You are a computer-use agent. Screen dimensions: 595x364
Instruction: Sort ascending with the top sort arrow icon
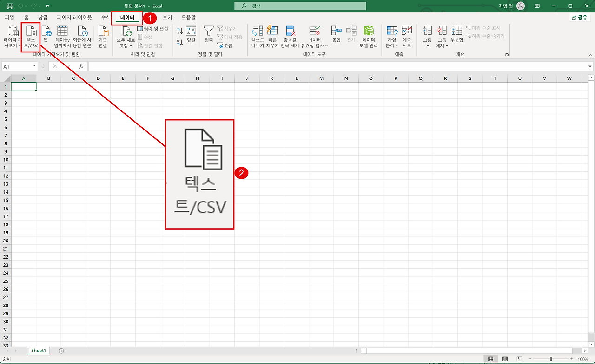pyautogui.click(x=180, y=31)
